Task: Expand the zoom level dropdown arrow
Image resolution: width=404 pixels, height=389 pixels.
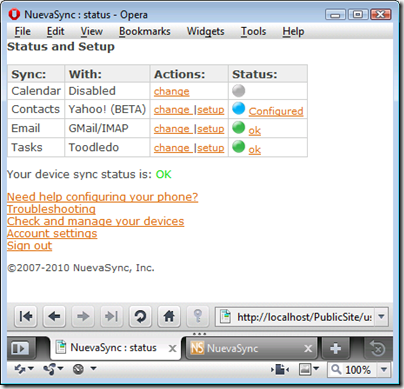Action: pos(384,369)
